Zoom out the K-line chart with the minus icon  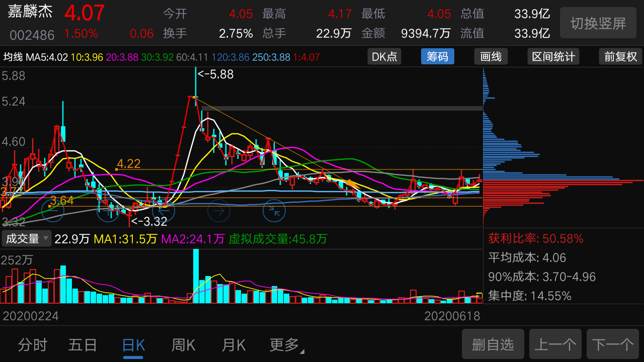[53, 211]
